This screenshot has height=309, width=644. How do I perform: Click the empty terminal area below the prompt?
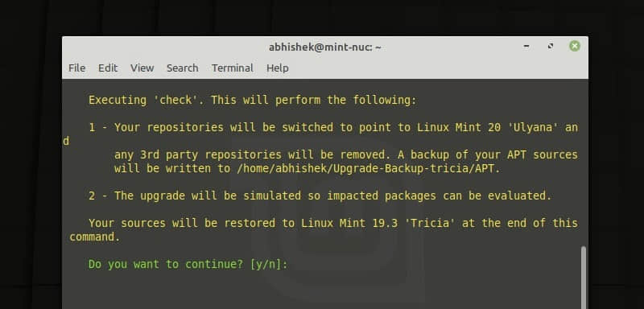320,291
